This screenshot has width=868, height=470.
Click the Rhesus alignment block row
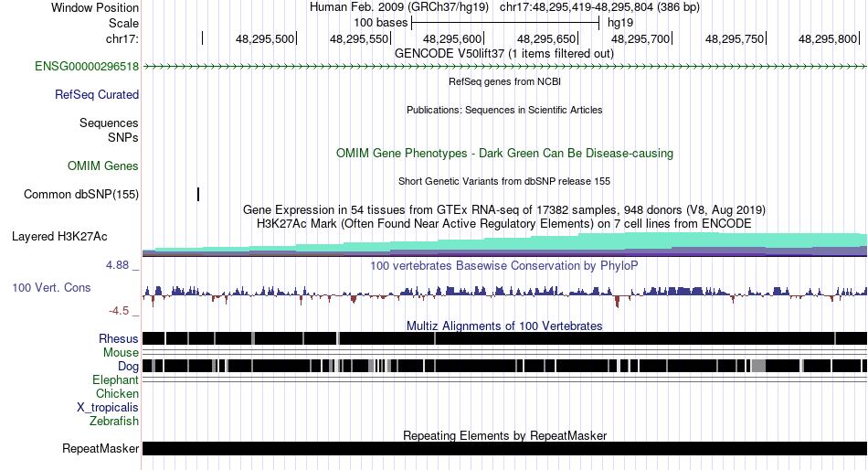505,338
